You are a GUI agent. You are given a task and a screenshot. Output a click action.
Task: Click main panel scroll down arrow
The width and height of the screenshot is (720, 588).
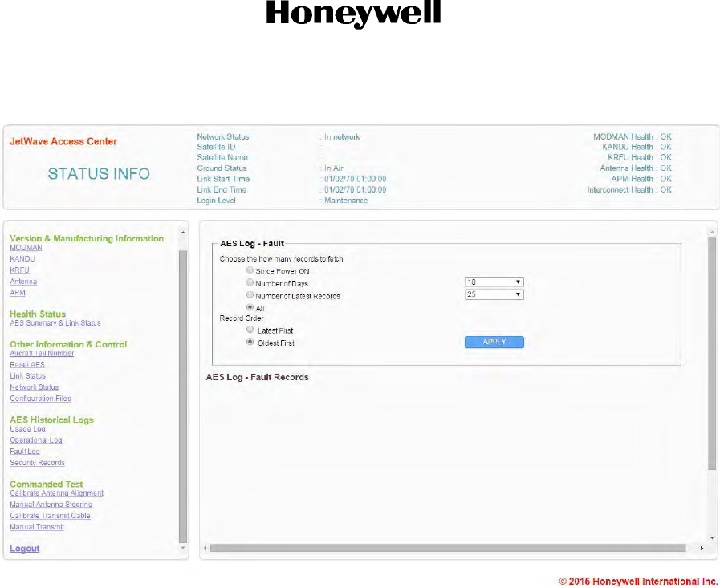[712, 537]
